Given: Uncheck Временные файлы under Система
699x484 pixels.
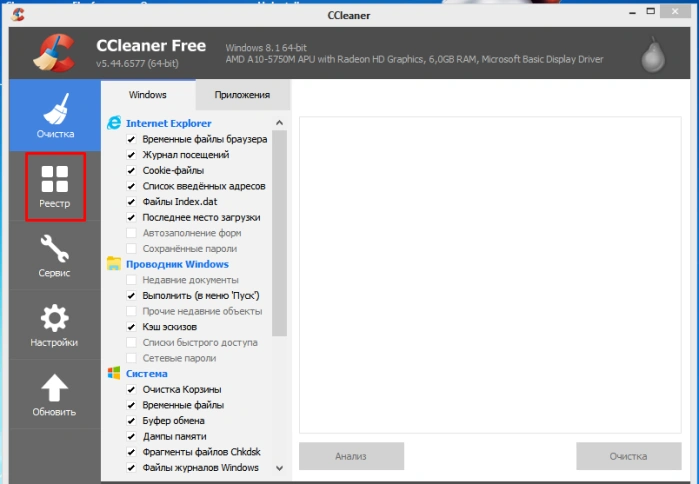Looking at the screenshot, I should point(131,405).
